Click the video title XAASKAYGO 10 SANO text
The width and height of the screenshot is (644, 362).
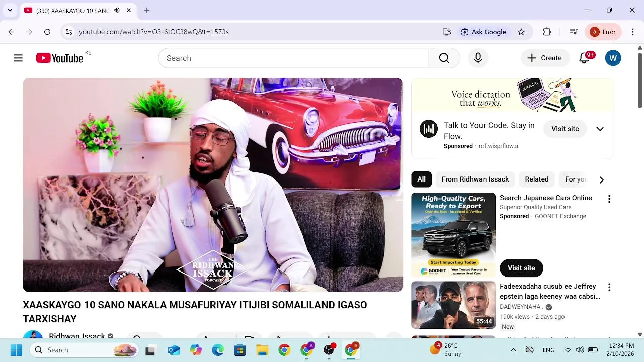195,312
